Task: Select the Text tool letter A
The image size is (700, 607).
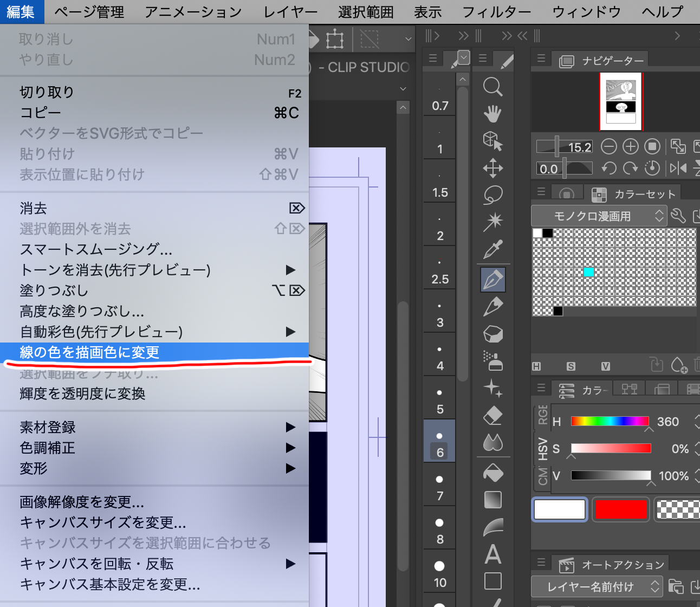Action: click(x=492, y=554)
